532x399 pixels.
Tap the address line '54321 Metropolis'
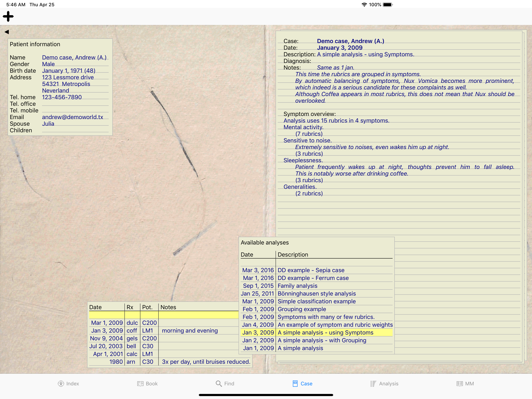pyautogui.click(x=66, y=84)
